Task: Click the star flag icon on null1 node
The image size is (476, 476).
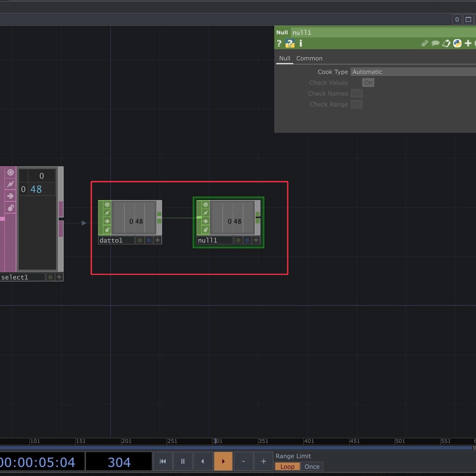Action: coord(256,240)
